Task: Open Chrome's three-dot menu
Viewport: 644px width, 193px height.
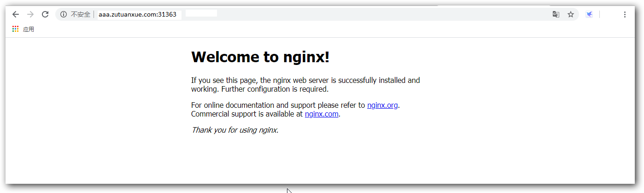Action: click(x=625, y=14)
